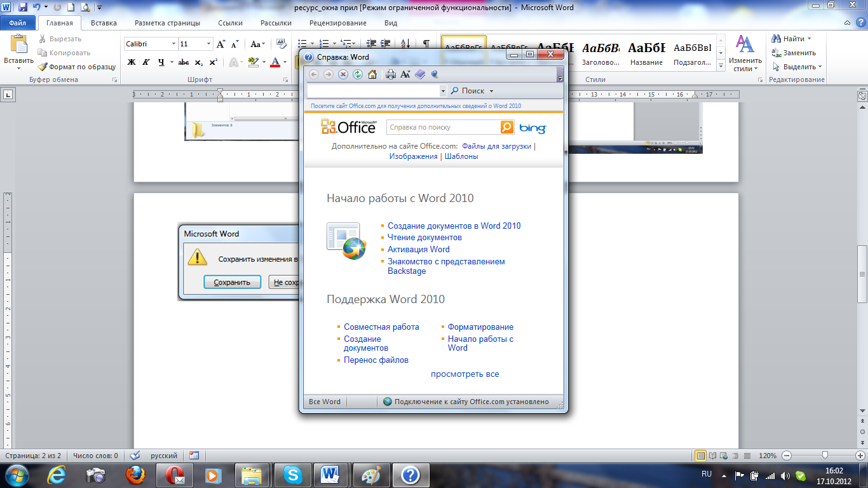Switch to the Разметка страницы tab

click(167, 23)
